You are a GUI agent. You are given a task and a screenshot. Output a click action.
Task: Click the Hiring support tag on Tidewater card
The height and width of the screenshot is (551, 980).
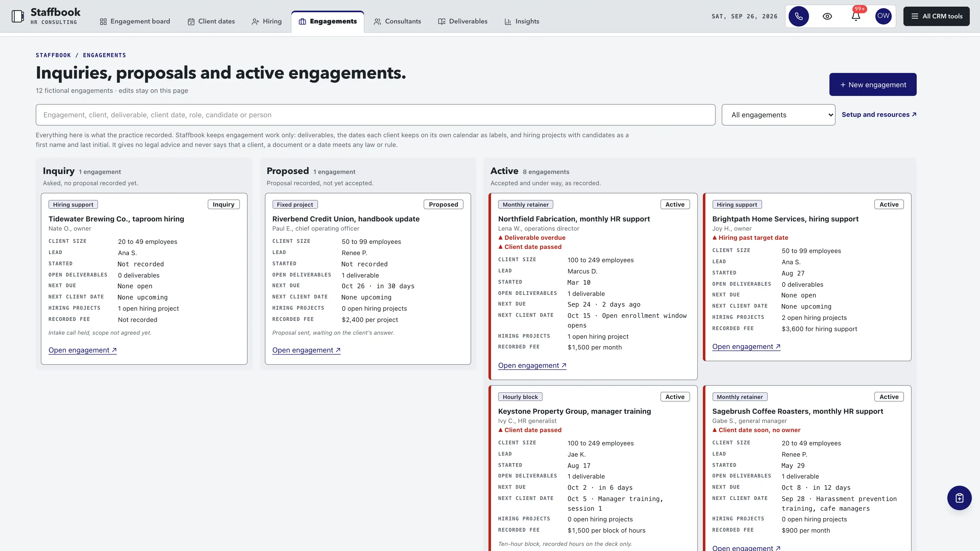pyautogui.click(x=73, y=205)
